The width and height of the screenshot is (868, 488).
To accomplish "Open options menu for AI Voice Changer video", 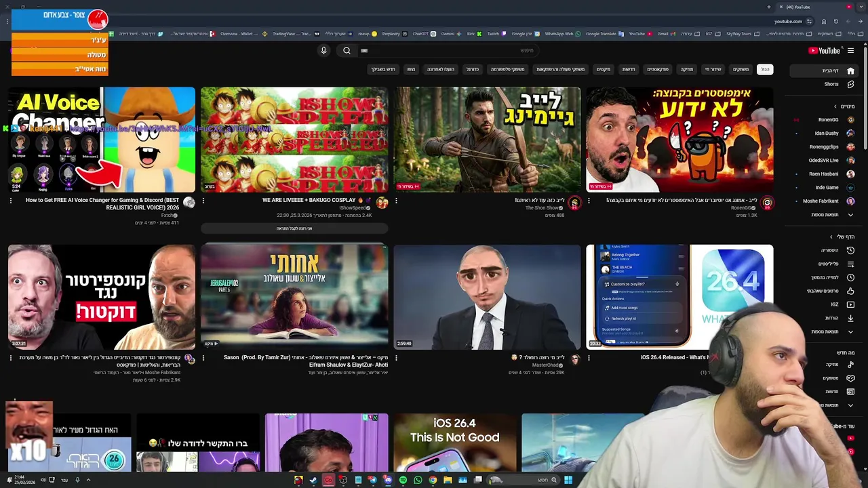I will point(11,201).
